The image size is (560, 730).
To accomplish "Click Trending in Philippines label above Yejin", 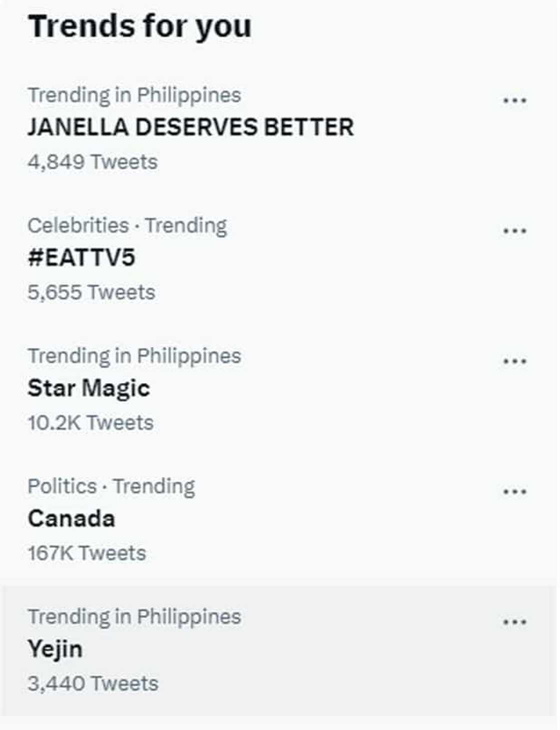I will point(134,617).
